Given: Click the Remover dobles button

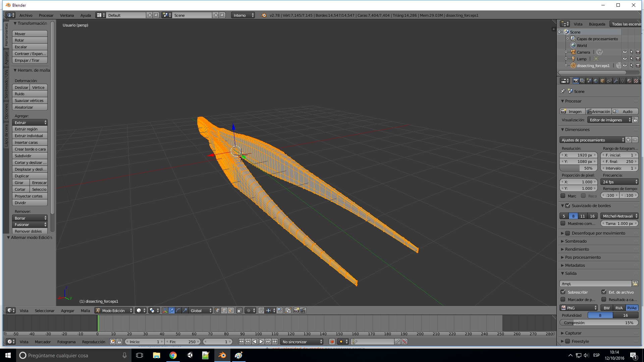Looking at the screenshot, I should coord(30,231).
